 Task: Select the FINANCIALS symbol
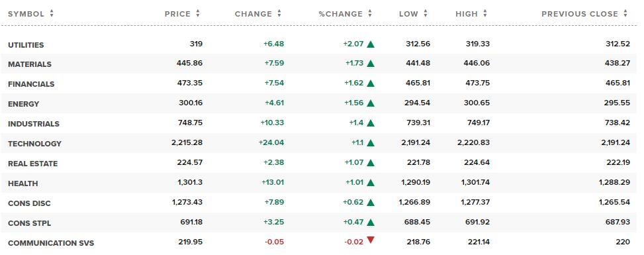31,84
